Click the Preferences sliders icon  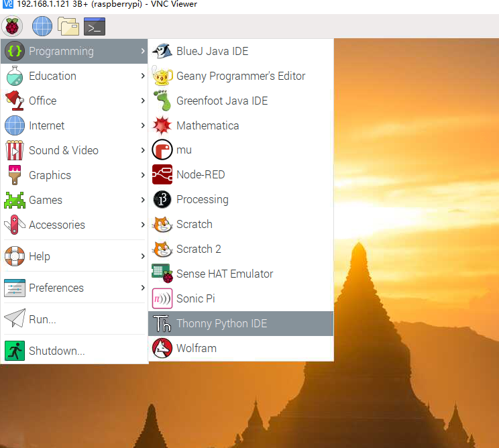pyautogui.click(x=15, y=288)
